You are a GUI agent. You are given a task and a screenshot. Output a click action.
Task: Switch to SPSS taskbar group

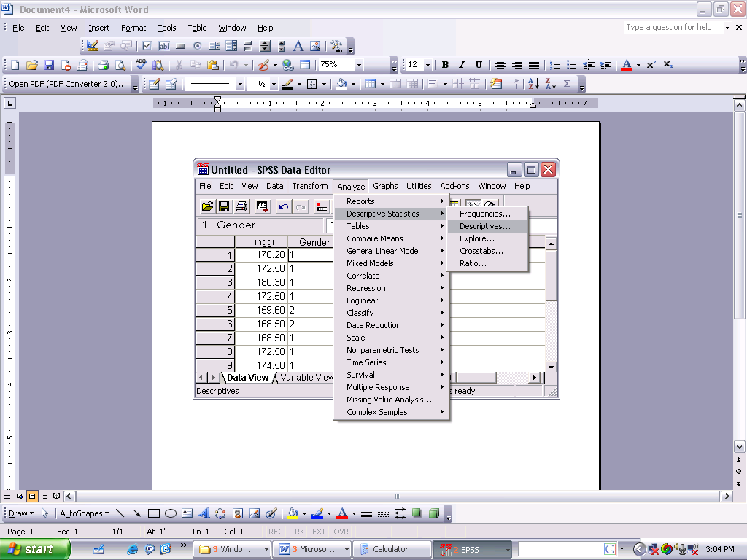point(472,550)
